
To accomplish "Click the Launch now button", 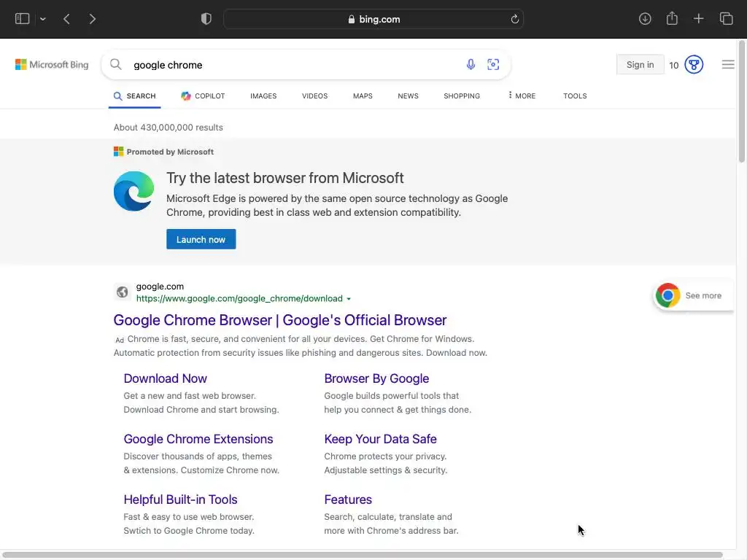I will coord(201,239).
